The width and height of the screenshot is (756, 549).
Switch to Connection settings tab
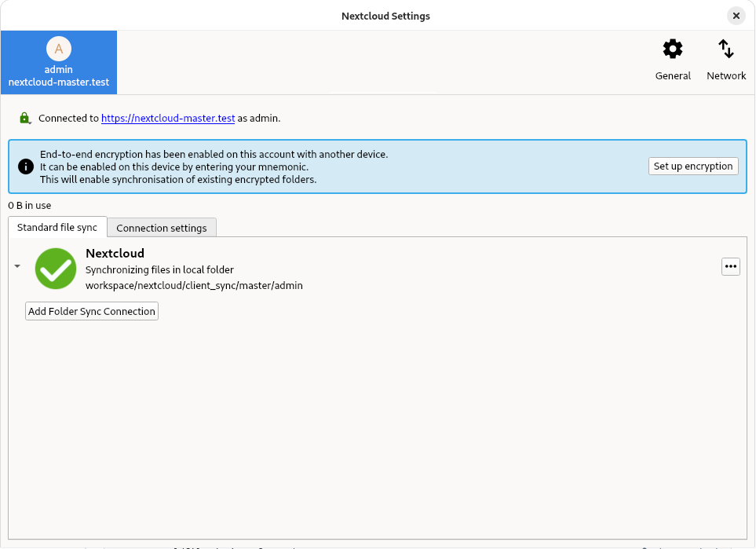pos(162,228)
